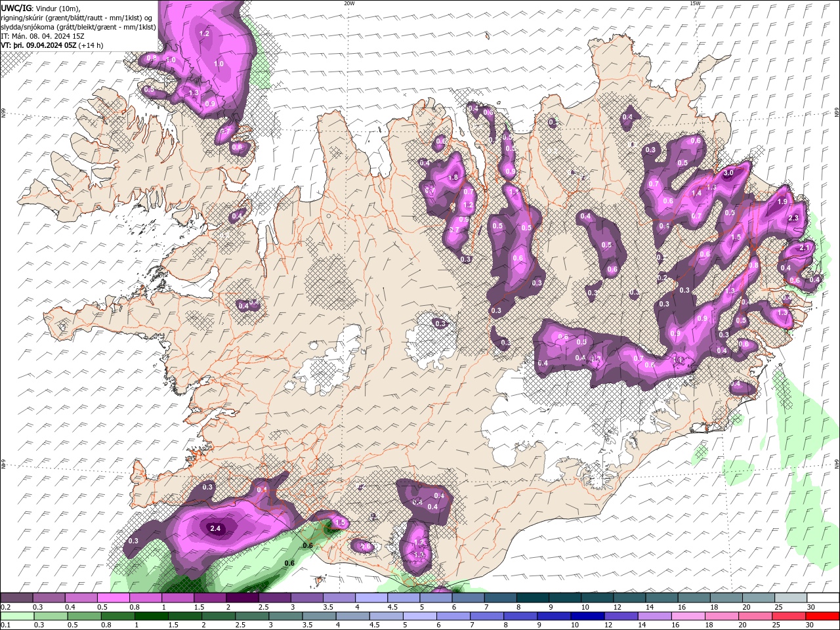
Task: Click the 2.3 snowfall value near east coast
Action: click(793, 218)
